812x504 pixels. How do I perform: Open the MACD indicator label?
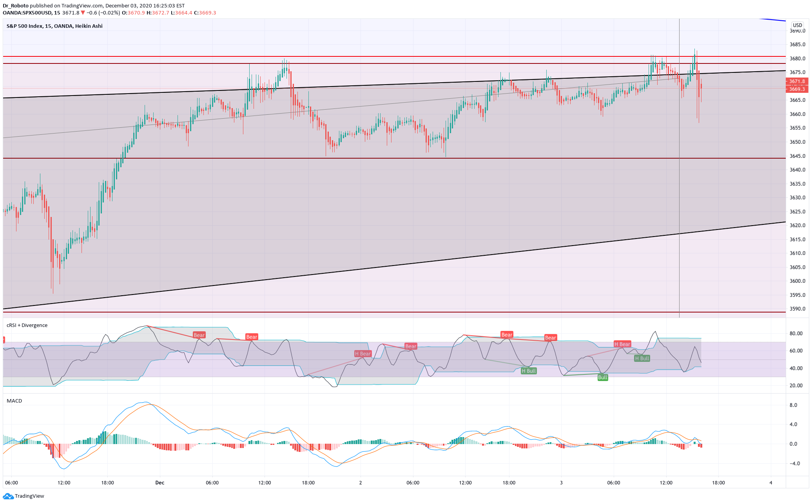point(14,401)
